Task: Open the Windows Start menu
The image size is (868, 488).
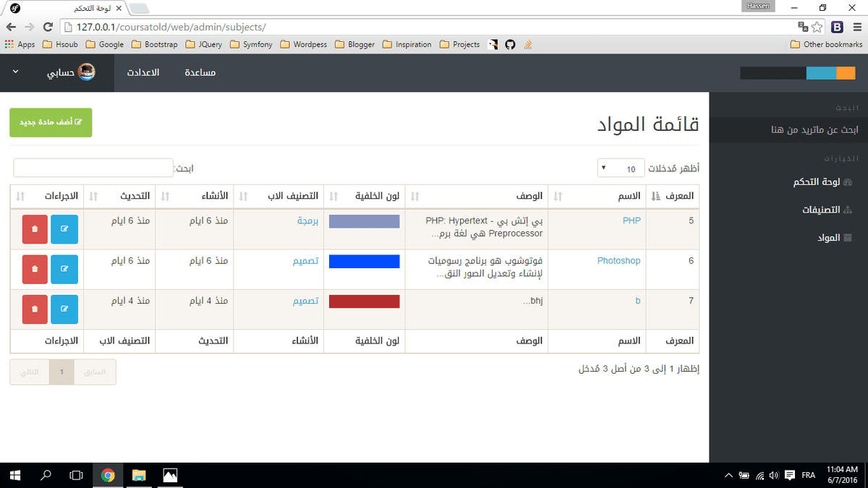Action: point(14,475)
